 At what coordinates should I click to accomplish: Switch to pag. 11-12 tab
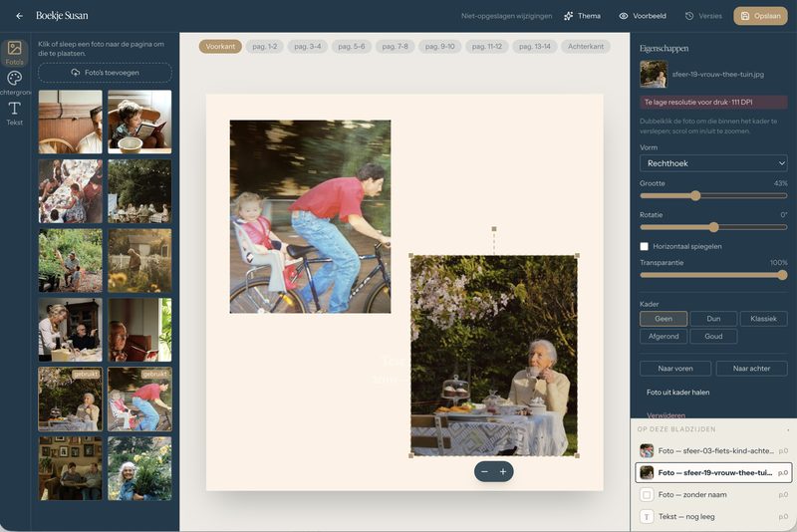click(487, 46)
